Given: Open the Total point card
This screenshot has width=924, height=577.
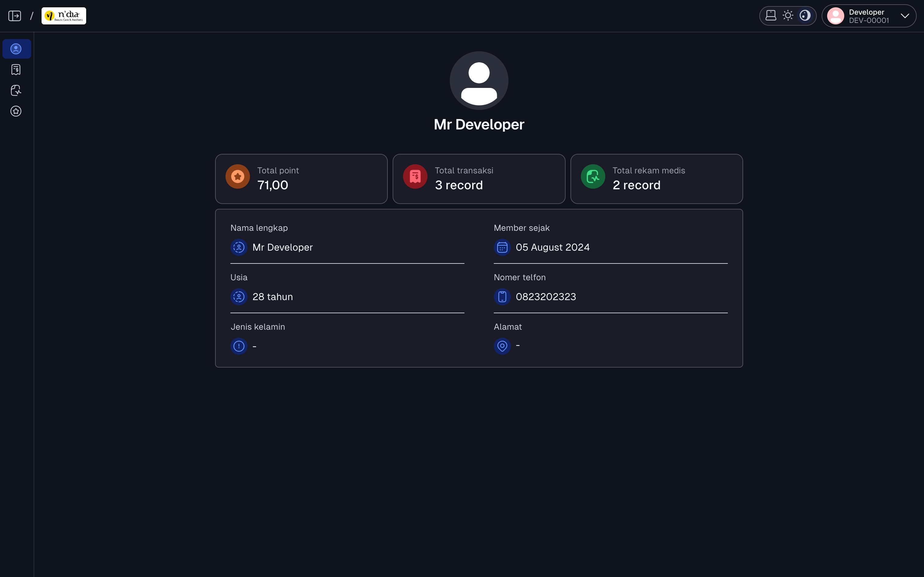Looking at the screenshot, I should [301, 179].
